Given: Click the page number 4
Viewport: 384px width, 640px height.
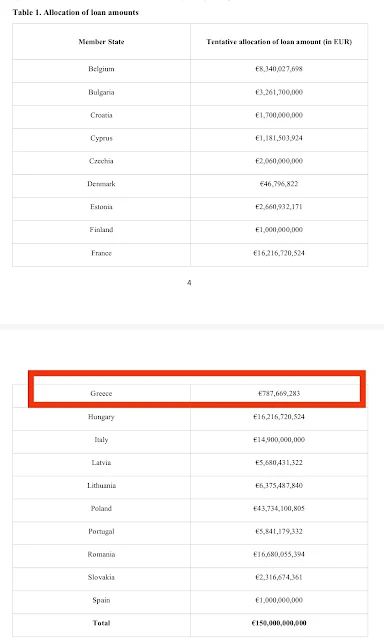Looking at the screenshot, I should coord(189,282).
